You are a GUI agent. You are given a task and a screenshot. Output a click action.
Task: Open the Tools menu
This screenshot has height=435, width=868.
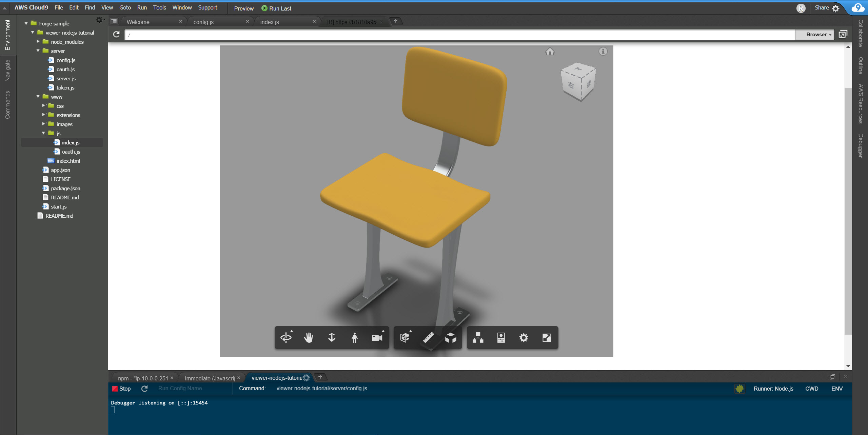[159, 7]
